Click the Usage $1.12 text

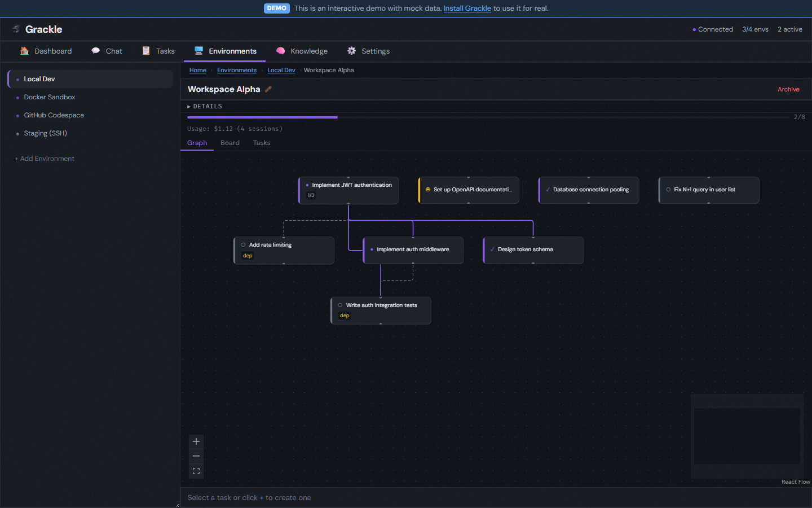(x=235, y=129)
